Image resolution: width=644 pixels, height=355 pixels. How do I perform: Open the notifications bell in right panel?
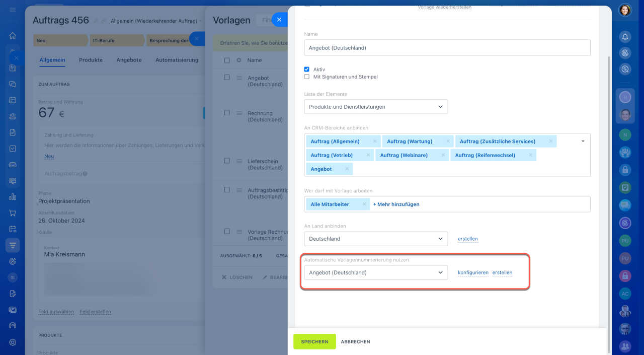pyautogui.click(x=625, y=37)
